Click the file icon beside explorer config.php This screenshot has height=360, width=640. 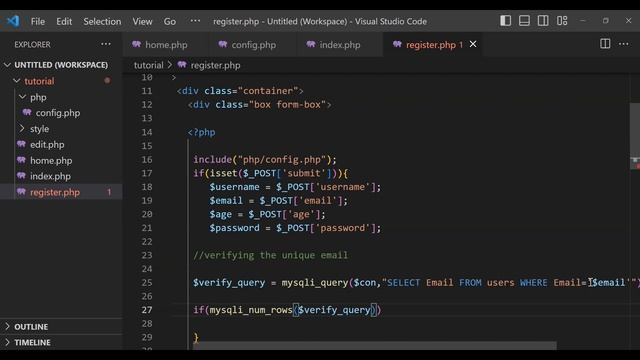[27, 112]
